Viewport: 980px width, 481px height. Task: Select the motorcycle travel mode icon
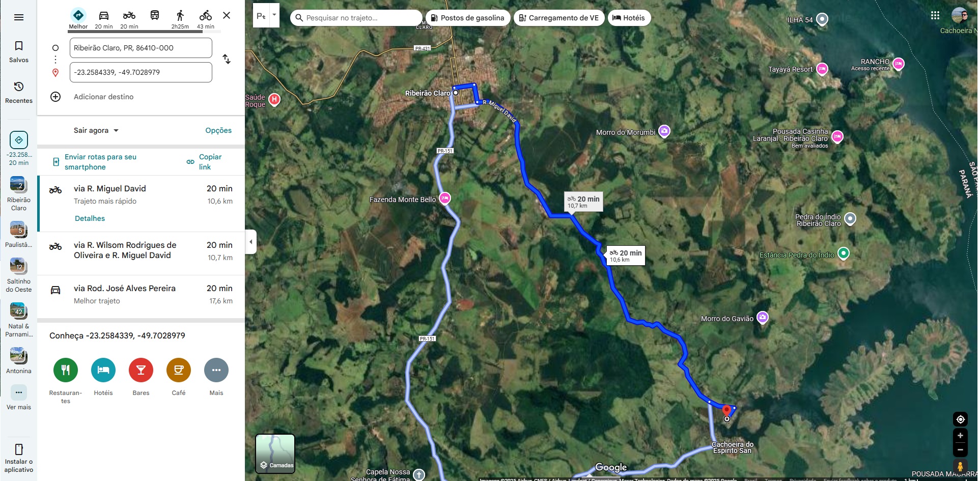pyautogui.click(x=129, y=15)
